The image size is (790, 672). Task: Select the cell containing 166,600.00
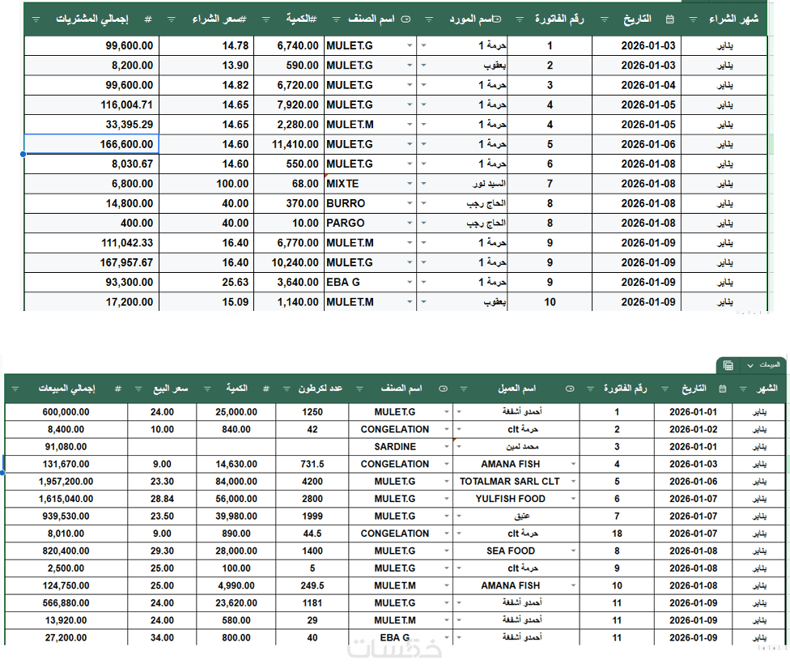pyautogui.click(x=91, y=144)
